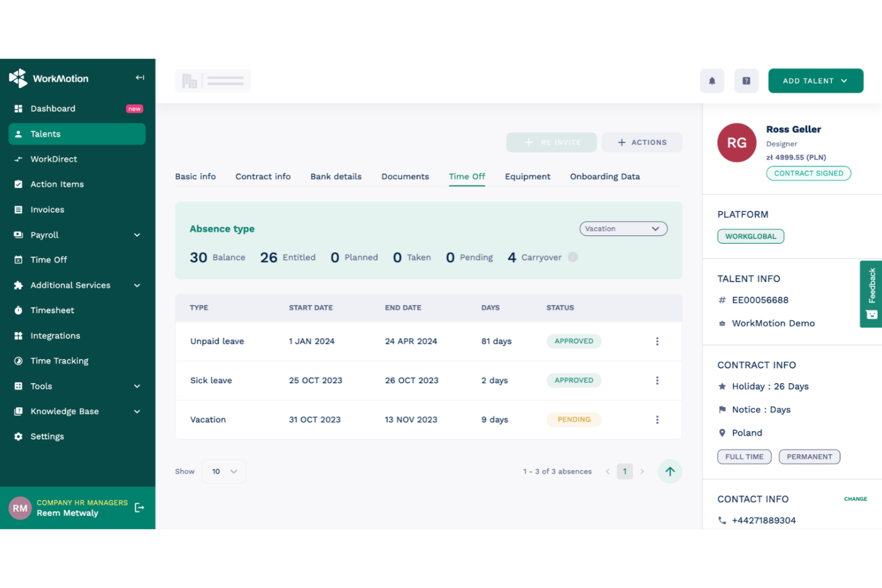882x588 pixels.
Task: Go to Dashboard in sidebar
Action: pos(77,108)
